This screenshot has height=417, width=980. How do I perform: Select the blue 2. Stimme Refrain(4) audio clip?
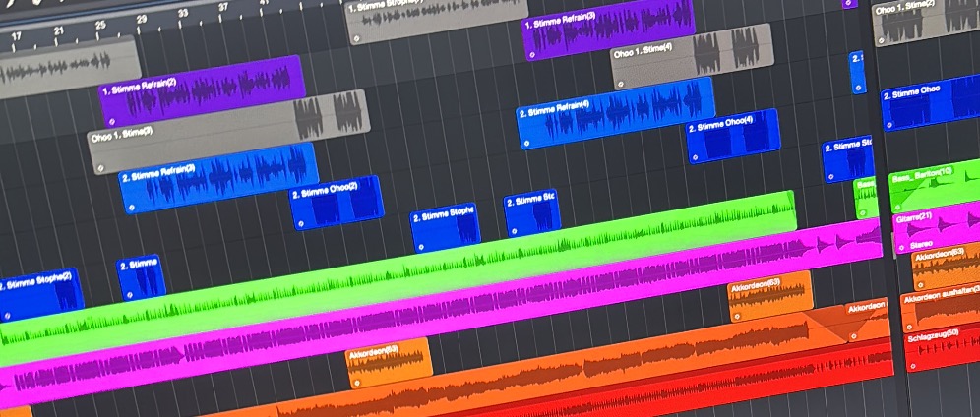point(616,113)
